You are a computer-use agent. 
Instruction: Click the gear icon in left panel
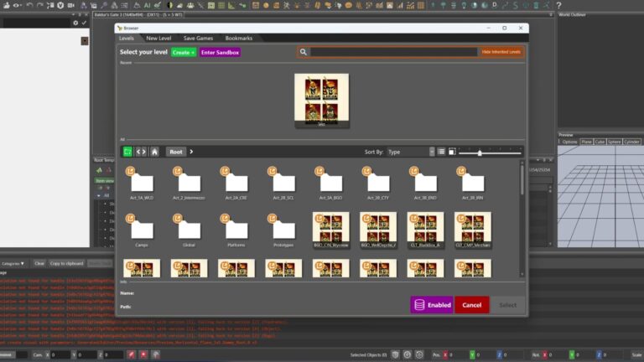tap(75, 23)
